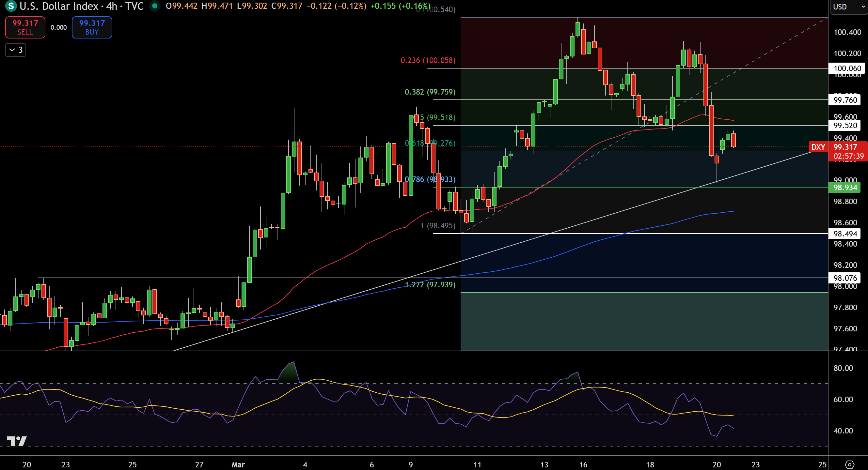This screenshot has width=868, height=470.
Task: Click the 97.800 price scale value
Action: pyautogui.click(x=845, y=307)
